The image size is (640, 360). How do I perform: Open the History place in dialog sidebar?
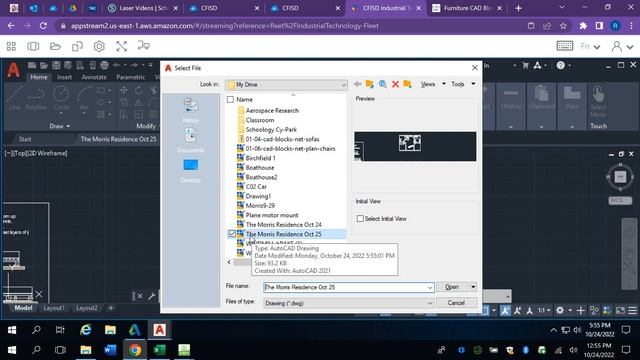click(x=191, y=111)
